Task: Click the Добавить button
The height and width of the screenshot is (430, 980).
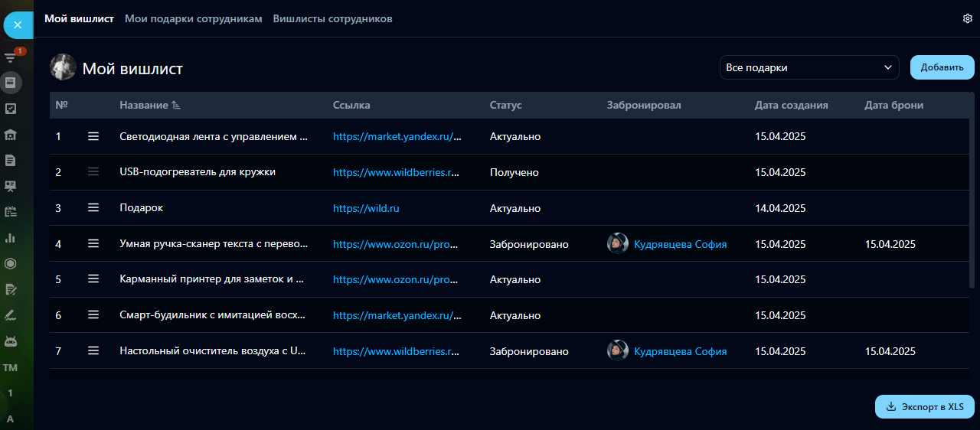Action: (941, 67)
